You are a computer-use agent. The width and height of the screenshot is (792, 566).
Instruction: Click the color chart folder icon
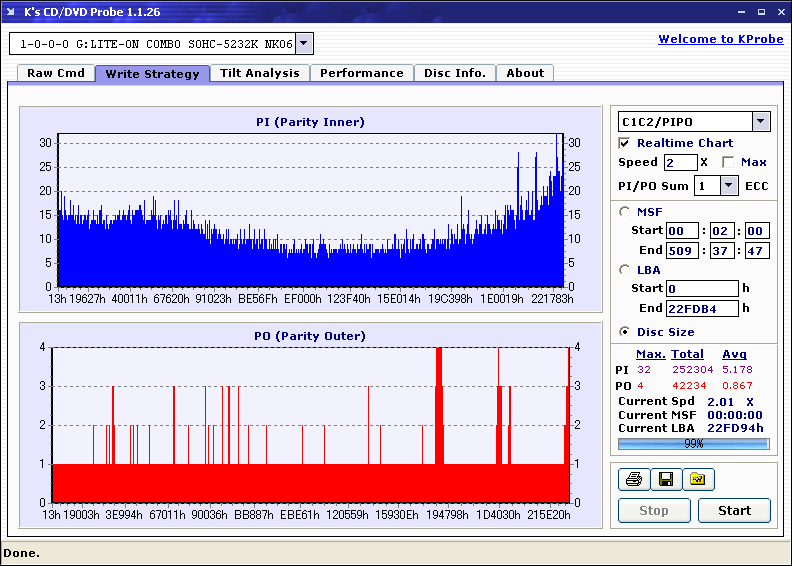point(698,480)
